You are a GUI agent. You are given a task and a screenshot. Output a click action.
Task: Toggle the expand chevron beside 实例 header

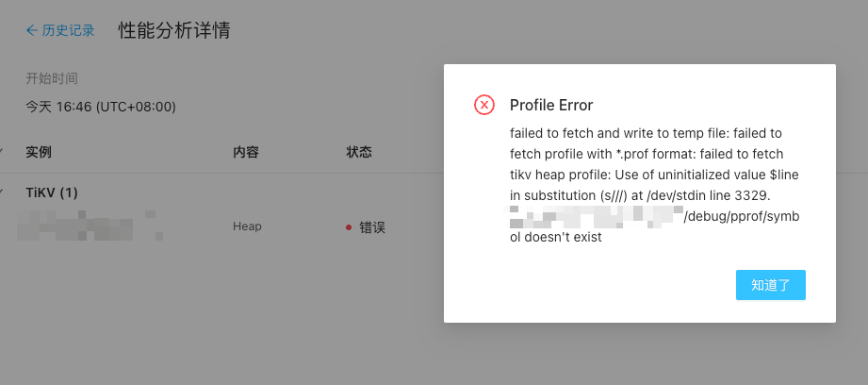(x=3, y=152)
